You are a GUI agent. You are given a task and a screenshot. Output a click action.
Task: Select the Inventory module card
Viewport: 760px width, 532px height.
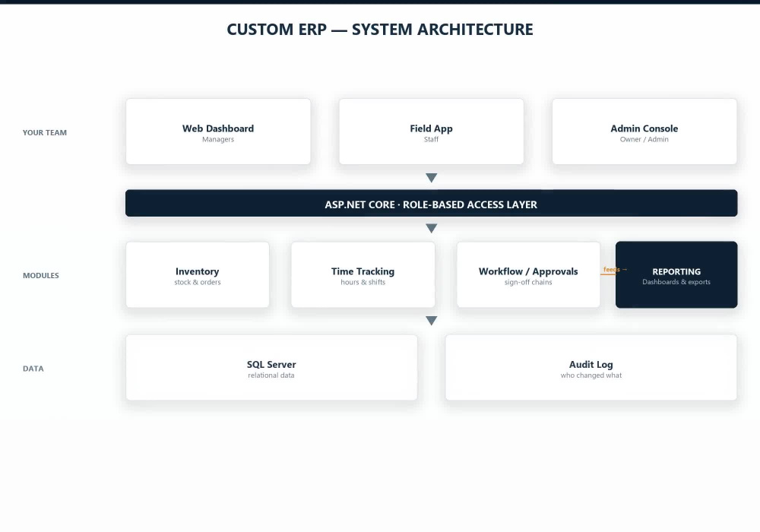[x=198, y=274]
